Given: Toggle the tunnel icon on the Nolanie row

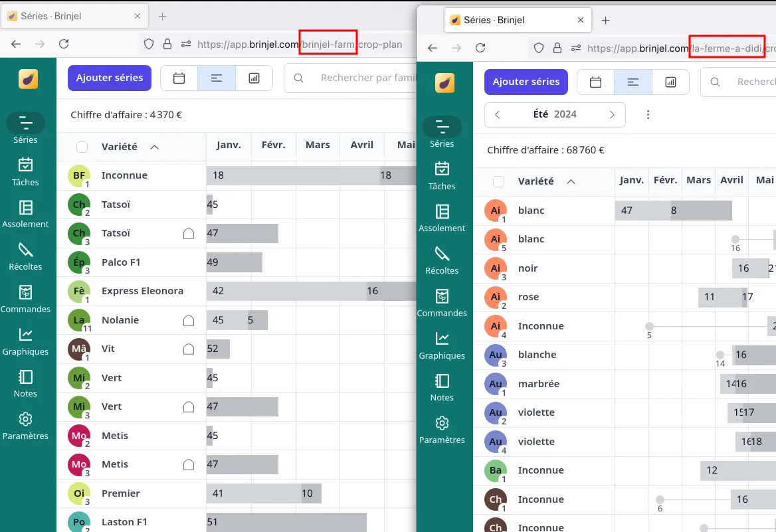Looking at the screenshot, I should tap(189, 321).
